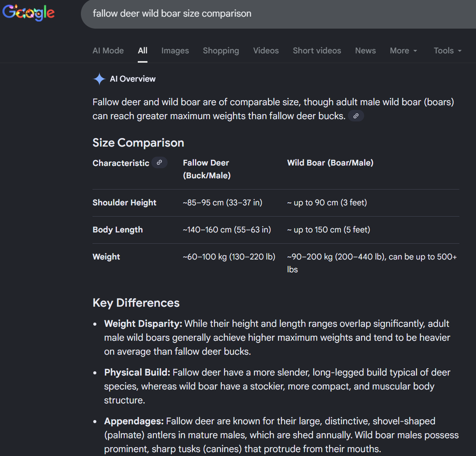476x456 pixels.
Task: Click the Key Differences heading
Action: (x=136, y=303)
